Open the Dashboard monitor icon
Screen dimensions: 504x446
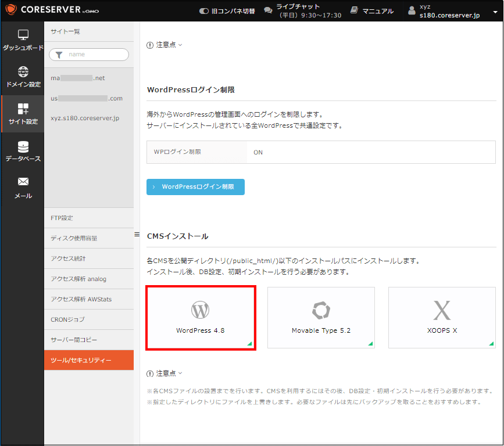(23, 35)
